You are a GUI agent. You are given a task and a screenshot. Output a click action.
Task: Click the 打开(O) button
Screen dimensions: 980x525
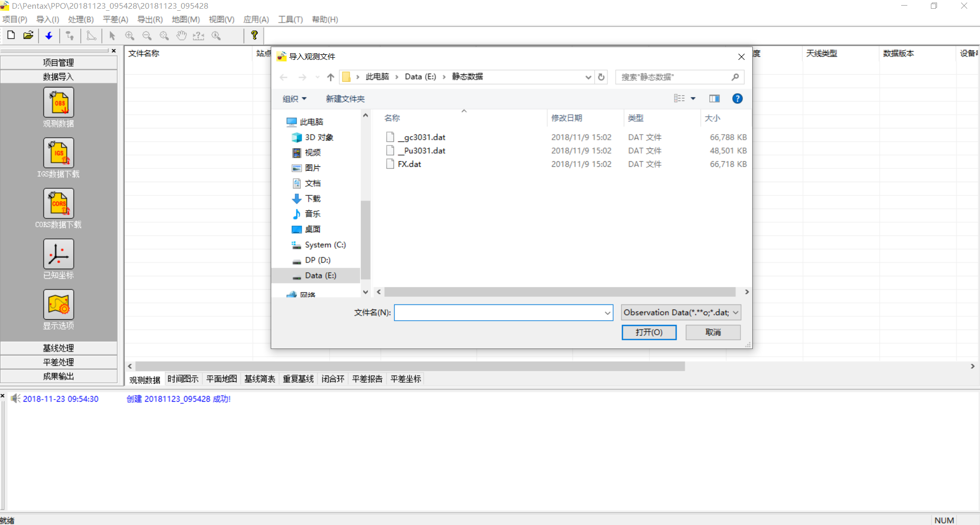click(x=648, y=333)
